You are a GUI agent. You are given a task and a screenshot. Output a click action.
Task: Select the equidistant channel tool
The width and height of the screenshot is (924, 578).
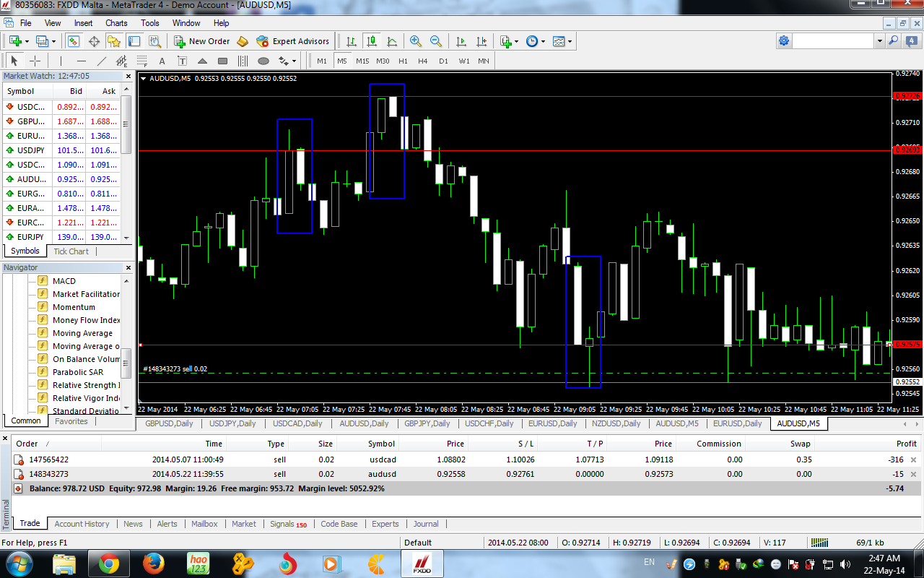pos(121,61)
